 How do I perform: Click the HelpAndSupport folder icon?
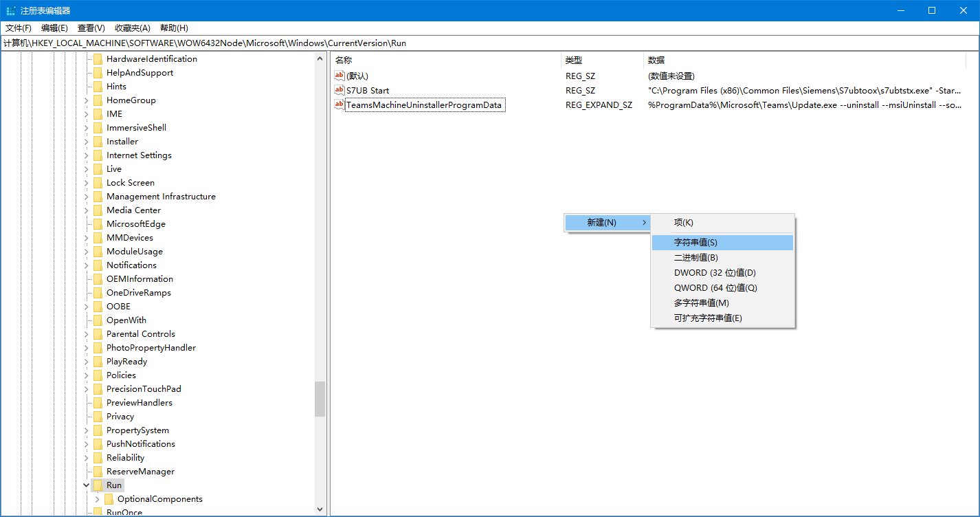98,73
